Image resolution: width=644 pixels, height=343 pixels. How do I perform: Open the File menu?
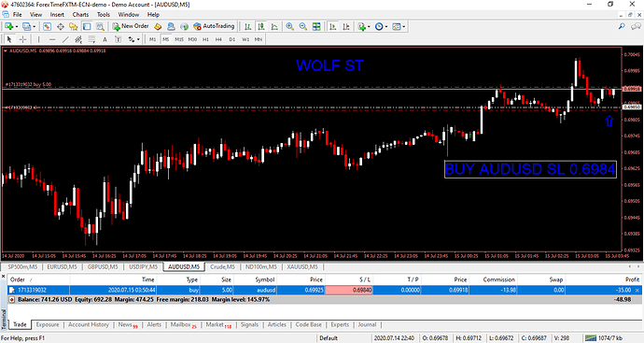click(x=17, y=14)
